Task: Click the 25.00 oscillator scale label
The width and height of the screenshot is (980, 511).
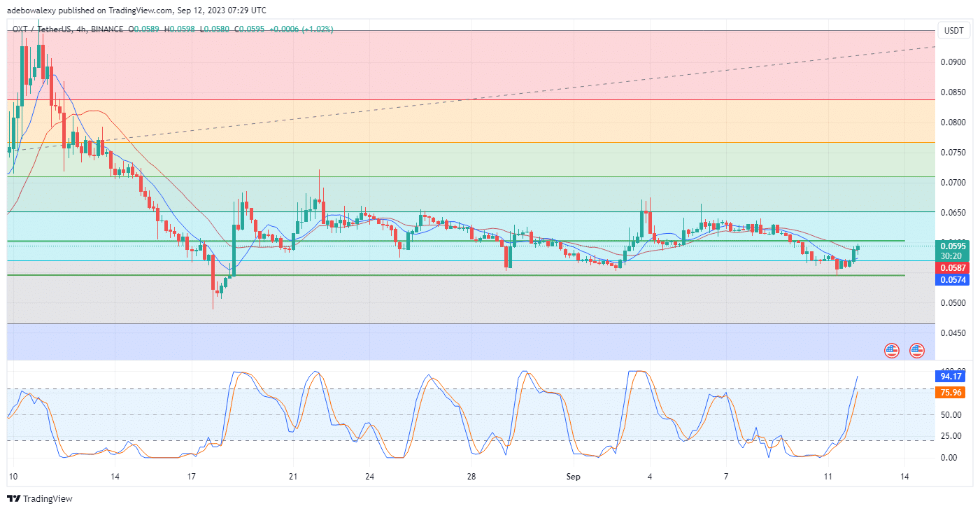Action: [x=951, y=436]
